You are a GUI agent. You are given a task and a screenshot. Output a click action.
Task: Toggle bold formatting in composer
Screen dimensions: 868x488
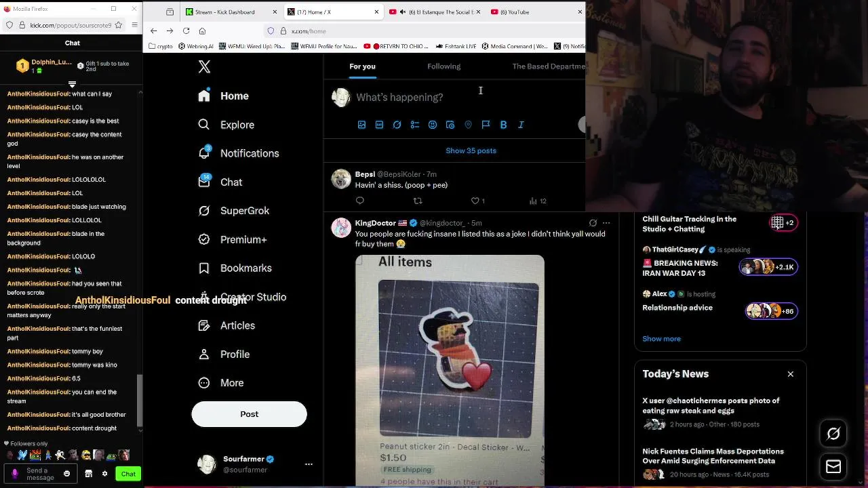coord(503,125)
